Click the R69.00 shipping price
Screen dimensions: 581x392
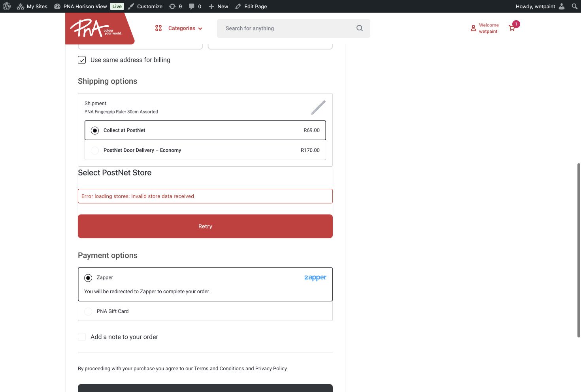pos(311,130)
